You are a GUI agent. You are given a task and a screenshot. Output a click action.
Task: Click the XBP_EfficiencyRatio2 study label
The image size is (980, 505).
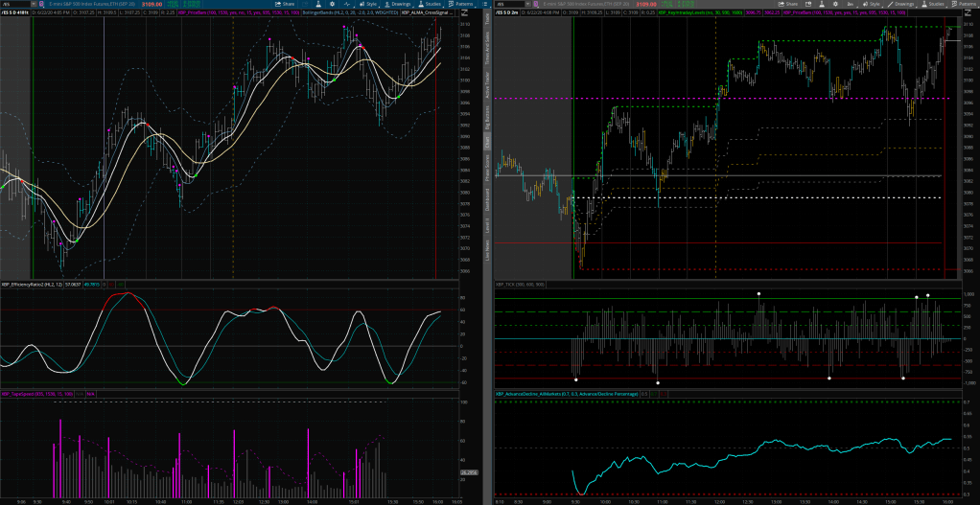pyautogui.click(x=29, y=285)
